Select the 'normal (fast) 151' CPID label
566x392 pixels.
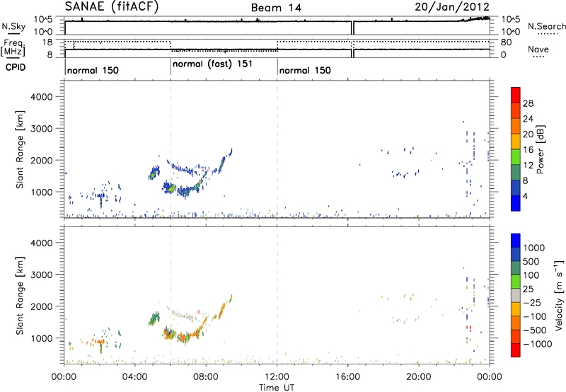[x=212, y=64]
